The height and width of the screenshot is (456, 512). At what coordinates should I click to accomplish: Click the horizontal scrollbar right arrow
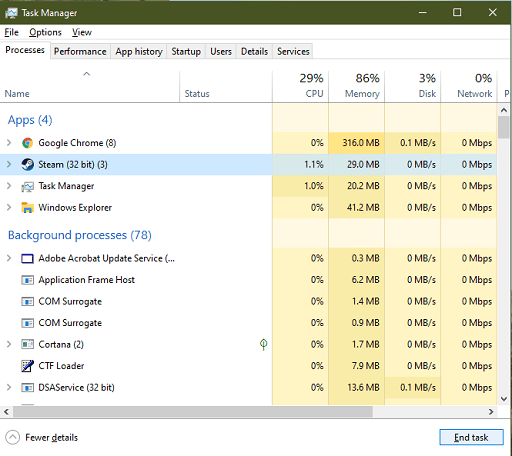[x=491, y=412]
